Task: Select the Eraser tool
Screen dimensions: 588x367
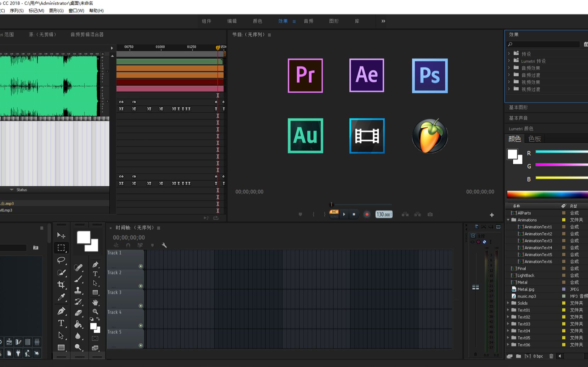Action: pyautogui.click(x=78, y=313)
